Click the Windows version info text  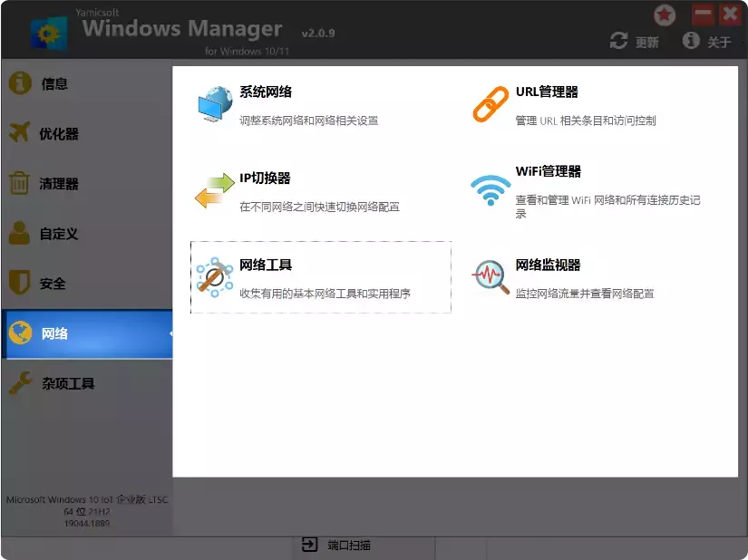click(x=87, y=510)
